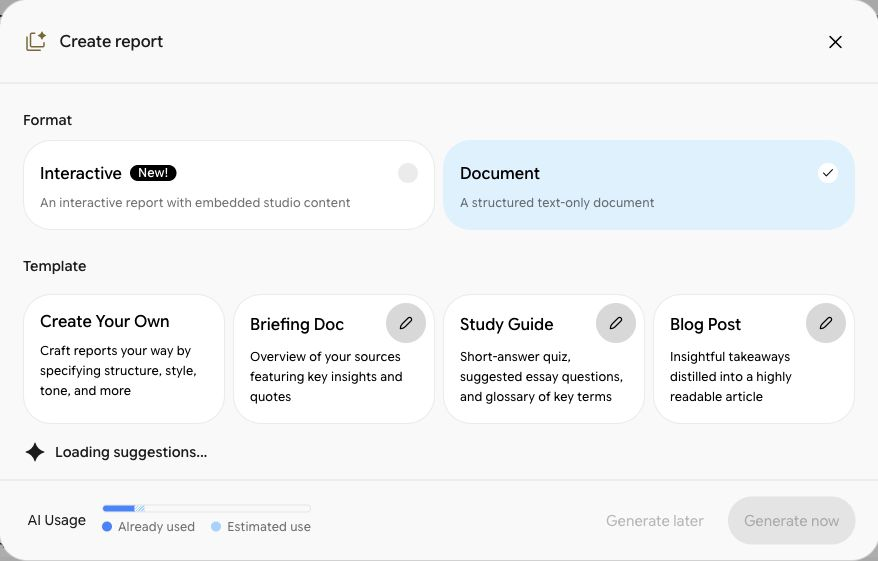Pick the Blog Post template card
Image resolution: width=878 pixels, height=561 pixels.
[x=754, y=359]
